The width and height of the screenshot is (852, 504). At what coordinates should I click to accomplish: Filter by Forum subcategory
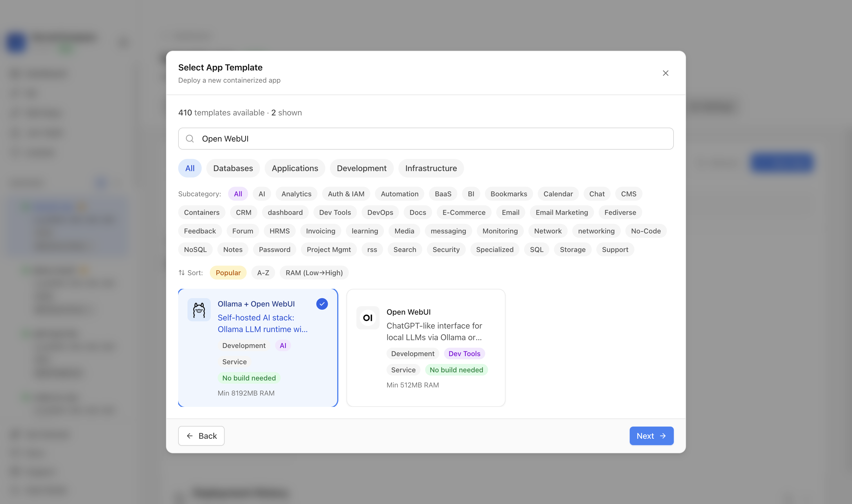coord(243,231)
